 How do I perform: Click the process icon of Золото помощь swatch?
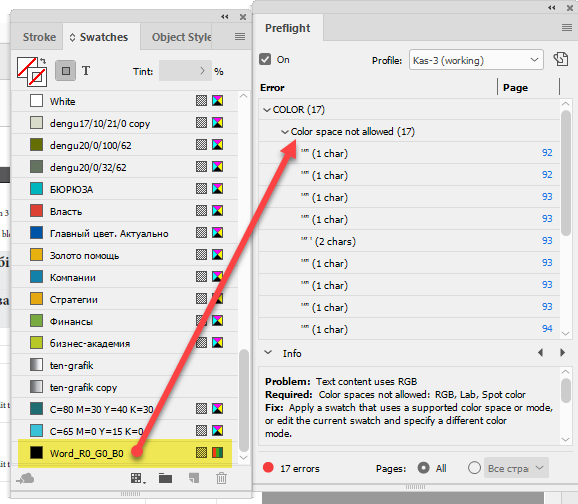tap(201, 254)
